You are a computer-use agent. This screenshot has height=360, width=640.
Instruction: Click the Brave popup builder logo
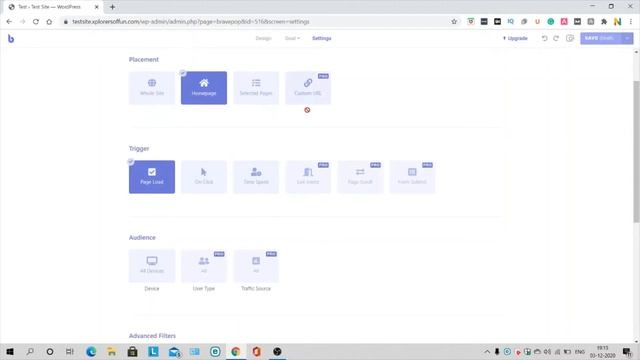(11, 38)
